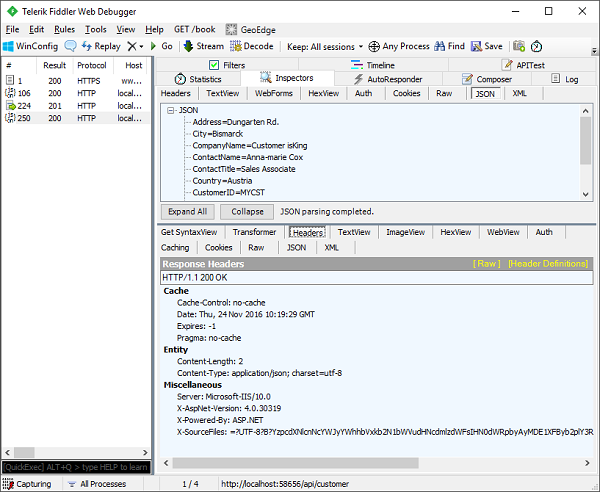This screenshot has width=600, height=492.
Task: Toggle the Filters tab checkbox
Action: coord(214,65)
